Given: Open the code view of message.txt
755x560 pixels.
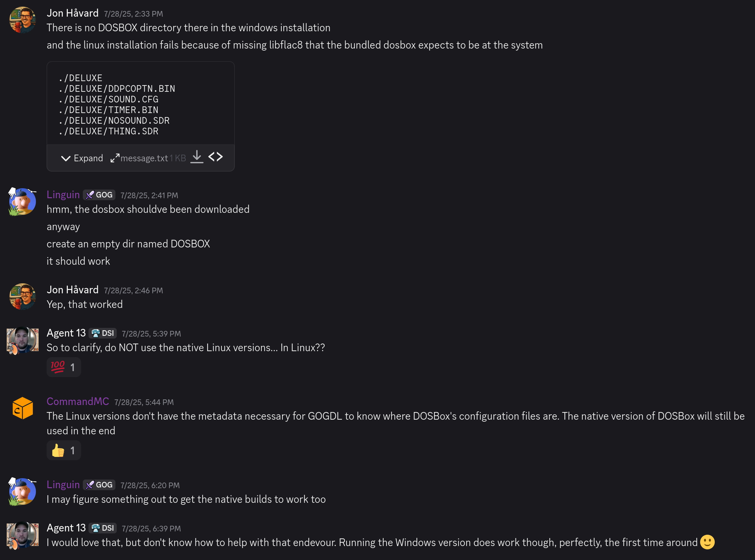Looking at the screenshot, I should [216, 157].
